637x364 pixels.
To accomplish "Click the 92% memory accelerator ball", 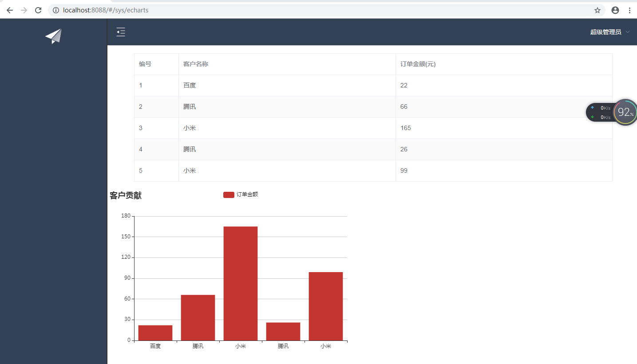I will click(625, 112).
